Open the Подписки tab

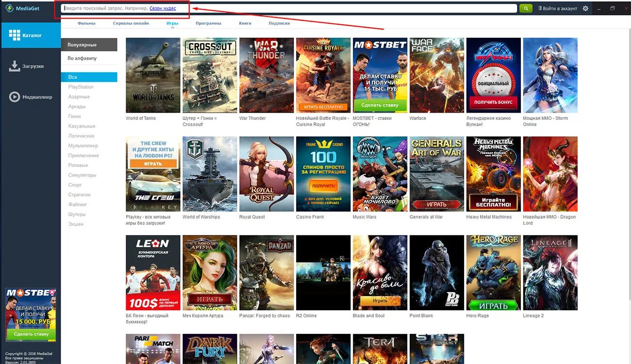click(x=279, y=23)
